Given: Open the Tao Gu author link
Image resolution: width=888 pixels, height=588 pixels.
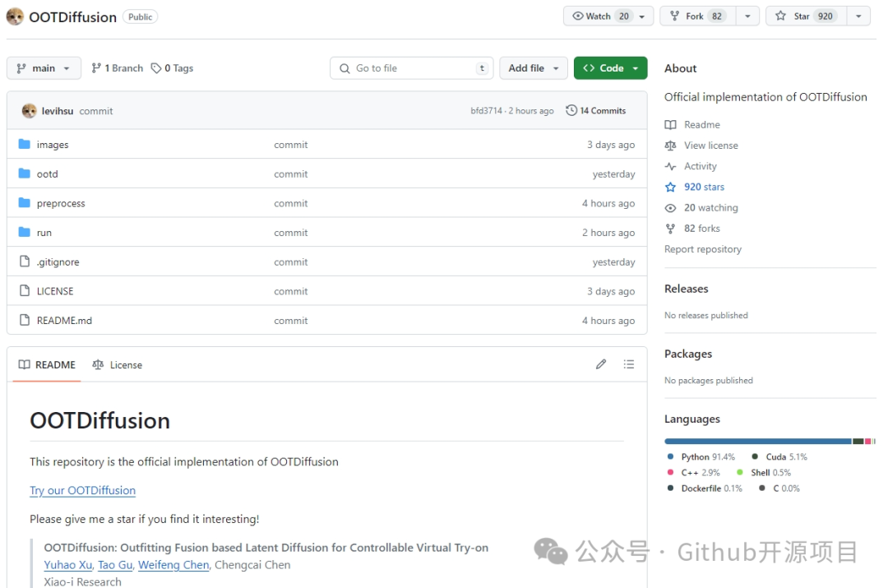Looking at the screenshot, I should coord(115,565).
